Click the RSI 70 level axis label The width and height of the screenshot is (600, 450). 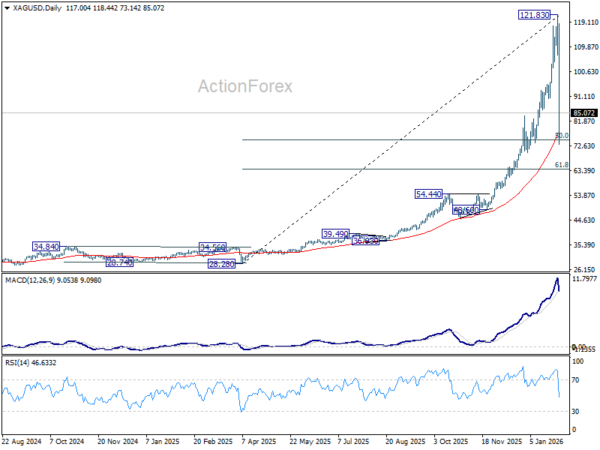(x=576, y=380)
